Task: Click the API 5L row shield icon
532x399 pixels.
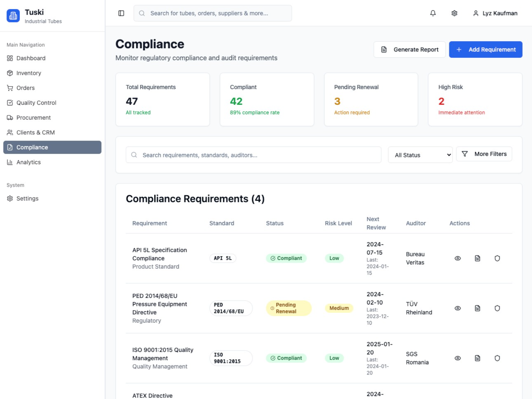Action: pos(497,258)
